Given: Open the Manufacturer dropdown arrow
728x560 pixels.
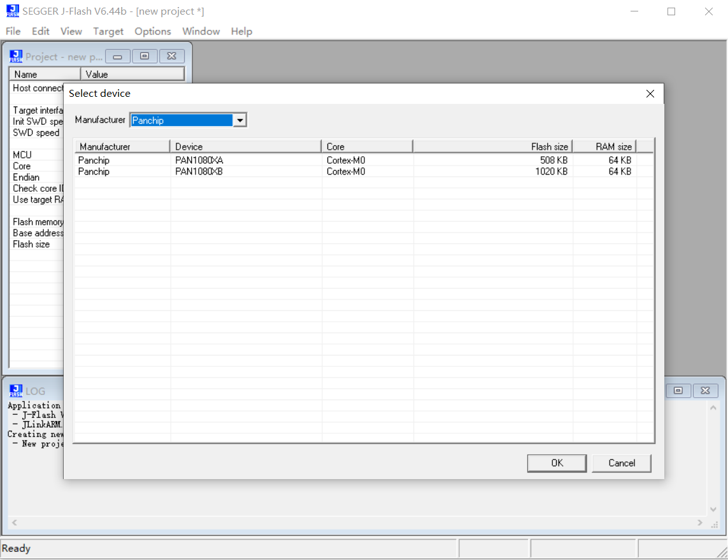Looking at the screenshot, I should point(239,120).
